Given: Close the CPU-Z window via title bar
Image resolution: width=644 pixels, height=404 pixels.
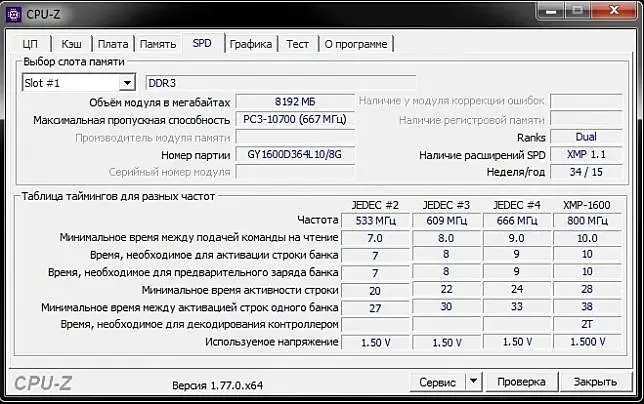Looking at the screenshot, I should 614,10.
